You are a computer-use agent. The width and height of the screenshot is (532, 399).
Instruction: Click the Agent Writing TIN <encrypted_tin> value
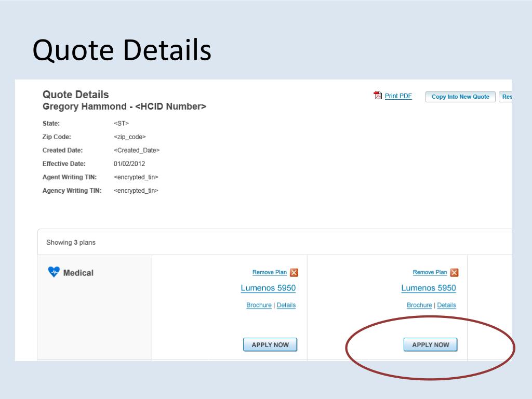136,177
